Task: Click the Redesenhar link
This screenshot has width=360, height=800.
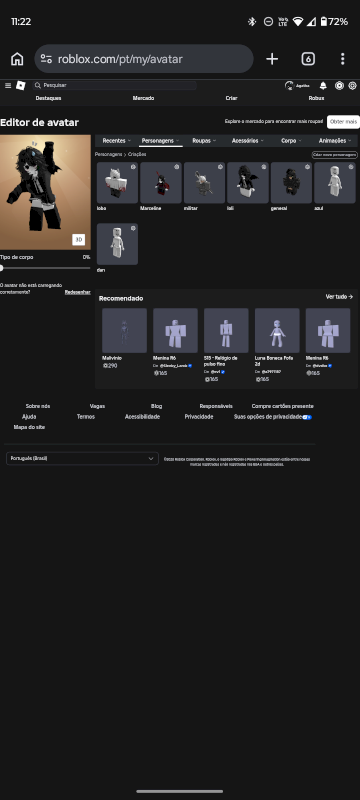Action: pos(78,292)
